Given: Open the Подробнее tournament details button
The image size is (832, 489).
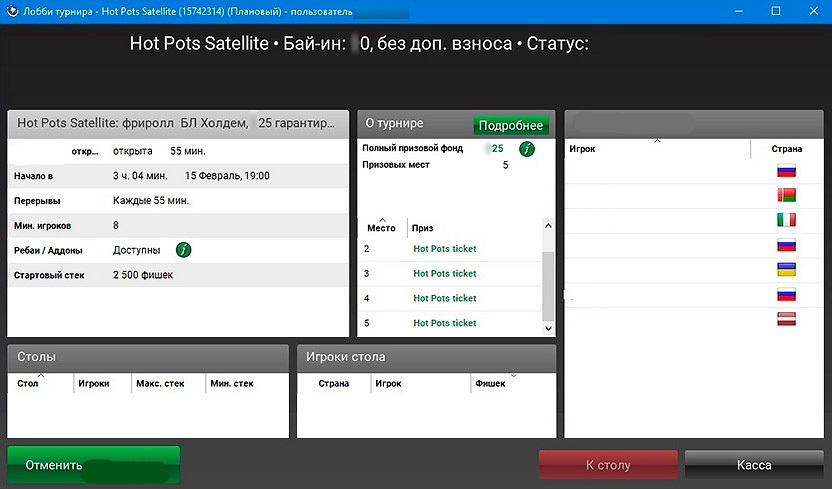Looking at the screenshot, I should pyautogui.click(x=511, y=125).
